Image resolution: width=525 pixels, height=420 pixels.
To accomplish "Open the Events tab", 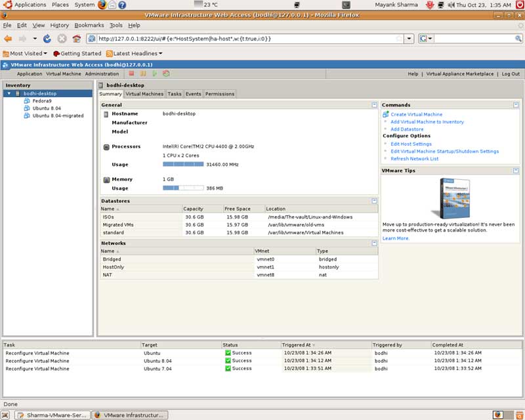I will pos(194,94).
